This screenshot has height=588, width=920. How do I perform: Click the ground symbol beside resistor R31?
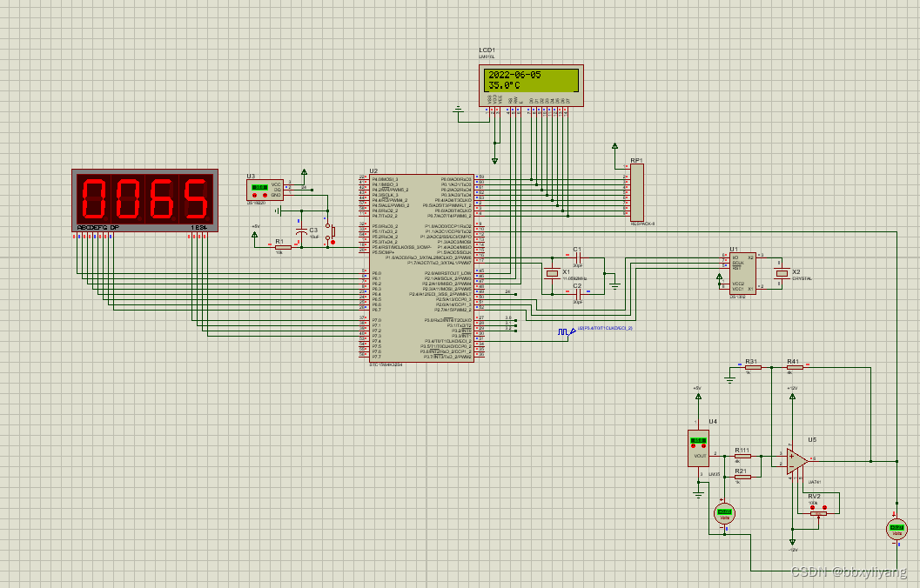click(x=729, y=378)
